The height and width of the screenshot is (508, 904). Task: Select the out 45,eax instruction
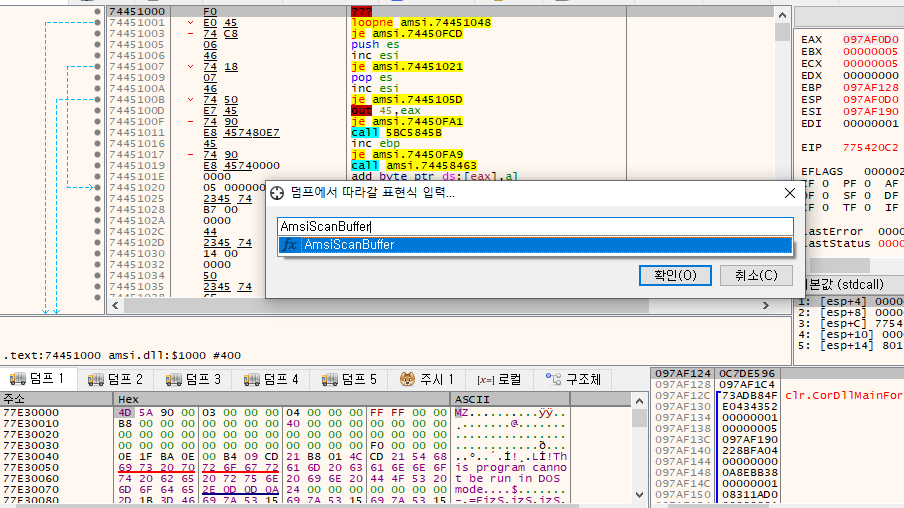click(386, 110)
